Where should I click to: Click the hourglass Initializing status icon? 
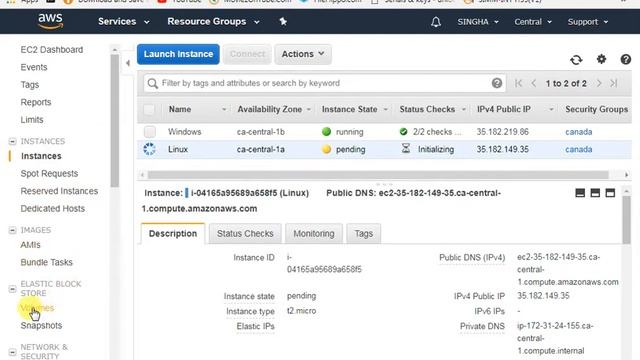coord(406,149)
